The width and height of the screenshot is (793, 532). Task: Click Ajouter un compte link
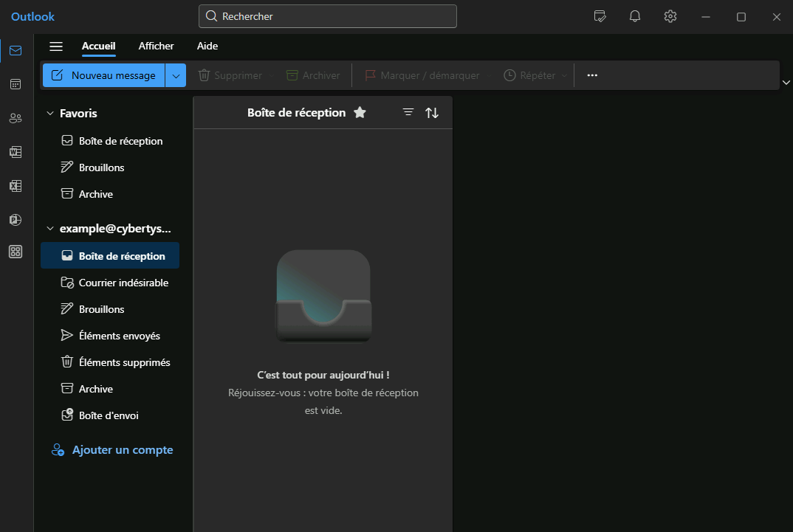tap(122, 450)
